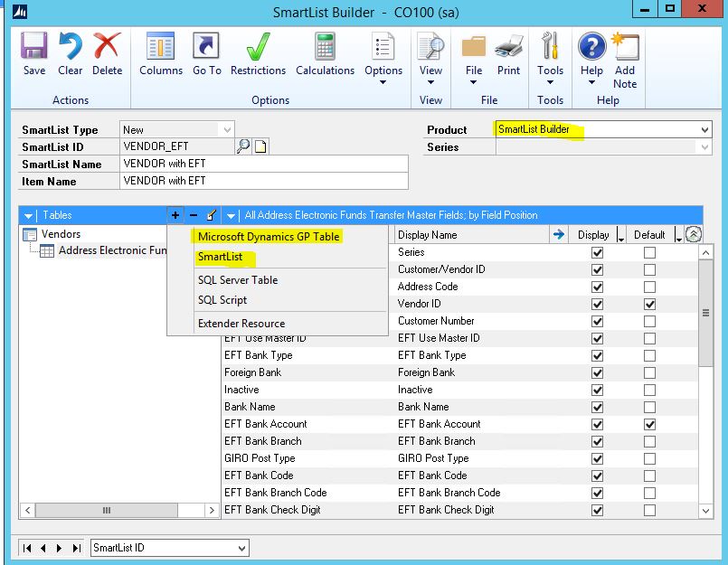Click the Tables pane scroll right arrow

click(212, 511)
